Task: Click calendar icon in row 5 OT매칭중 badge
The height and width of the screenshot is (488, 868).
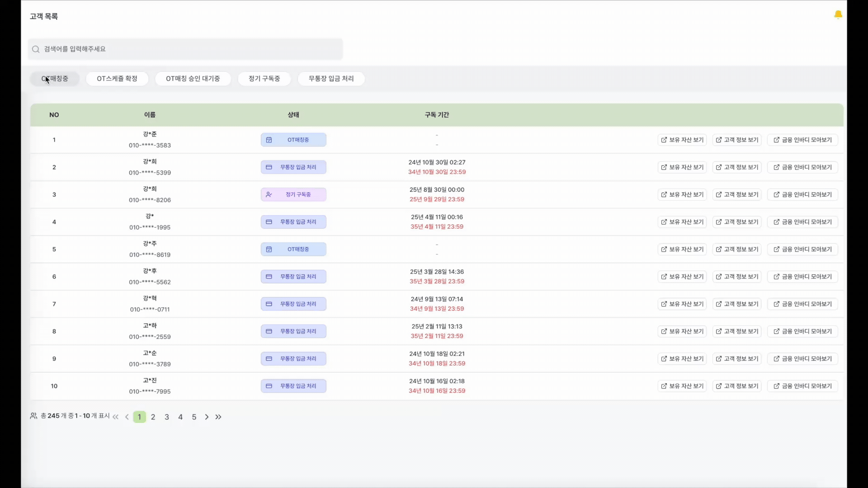Action: 269,249
